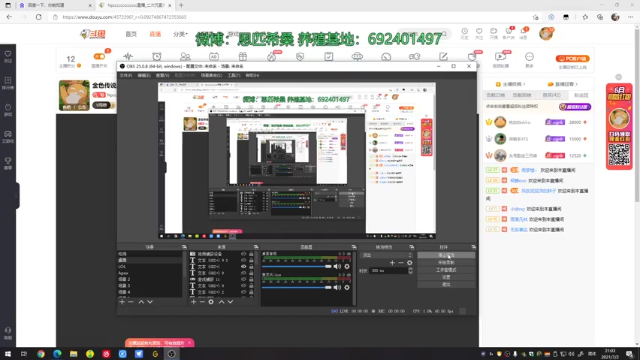This screenshot has width=640, height=360.
Task: Toggle lock on 游戏捕获 source
Action: [x=251, y=279]
